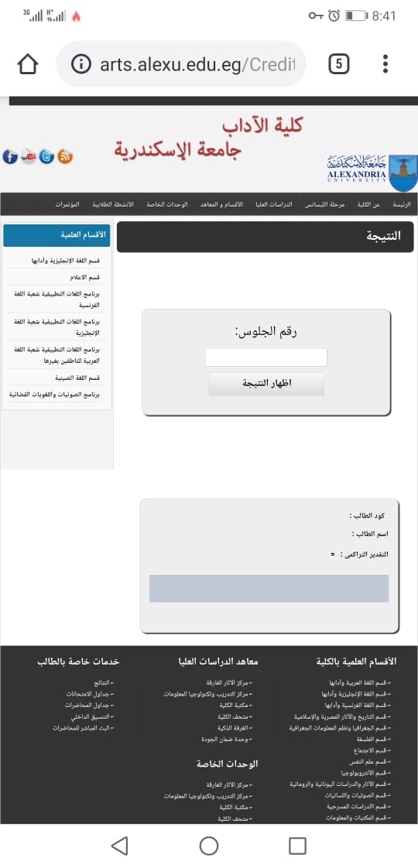The image size is (418, 868).
Task: Open the مرحلة الليسانس menu item
Action: click(324, 205)
